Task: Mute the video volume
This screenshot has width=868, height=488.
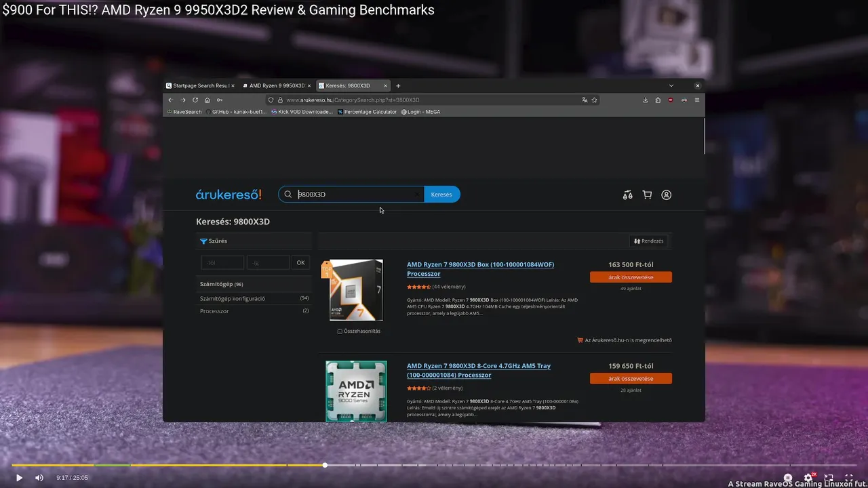Action: pyautogui.click(x=39, y=478)
